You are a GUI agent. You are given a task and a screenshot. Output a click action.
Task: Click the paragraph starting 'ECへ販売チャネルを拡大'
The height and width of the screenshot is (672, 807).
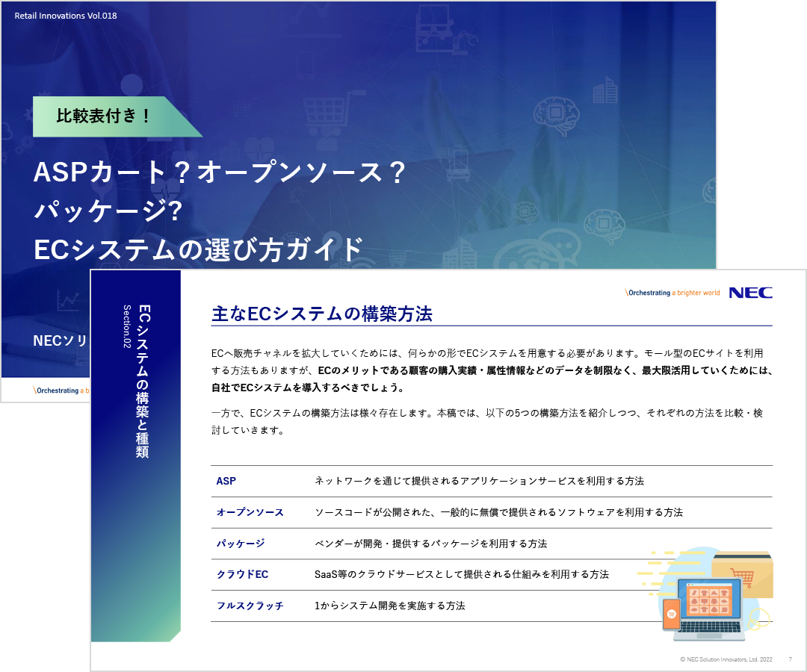pyautogui.click(x=492, y=370)
